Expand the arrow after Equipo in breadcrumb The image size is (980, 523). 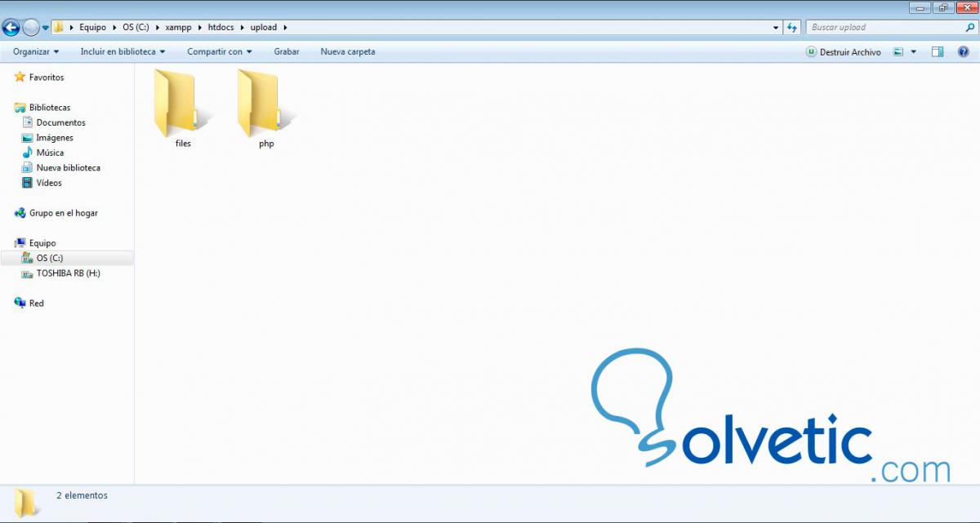click(114, 28)
